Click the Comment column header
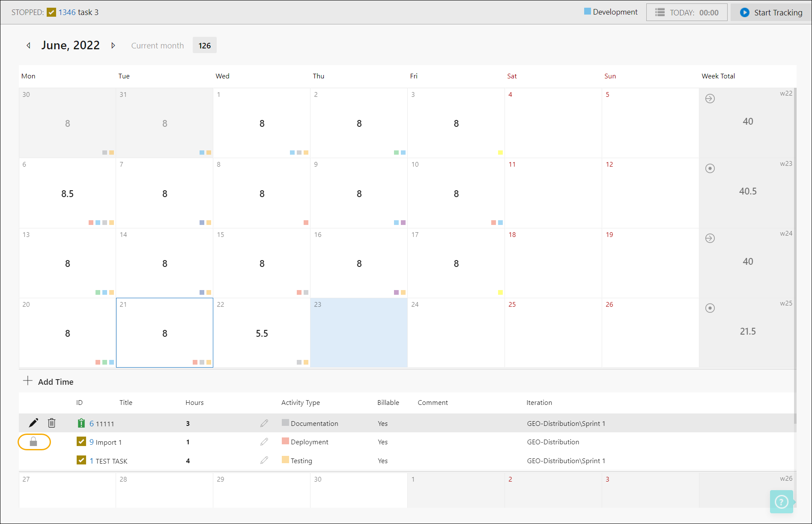 [433, 402]
